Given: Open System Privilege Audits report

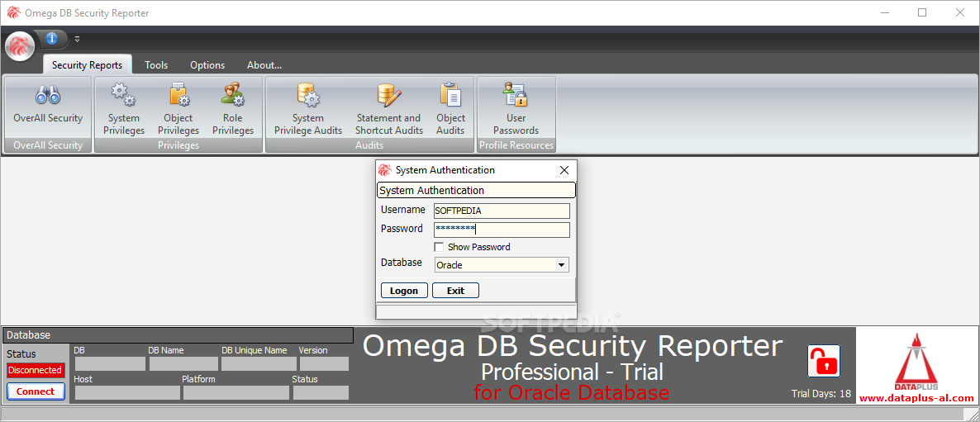Looking at the screenshot, I should (308, 109).
